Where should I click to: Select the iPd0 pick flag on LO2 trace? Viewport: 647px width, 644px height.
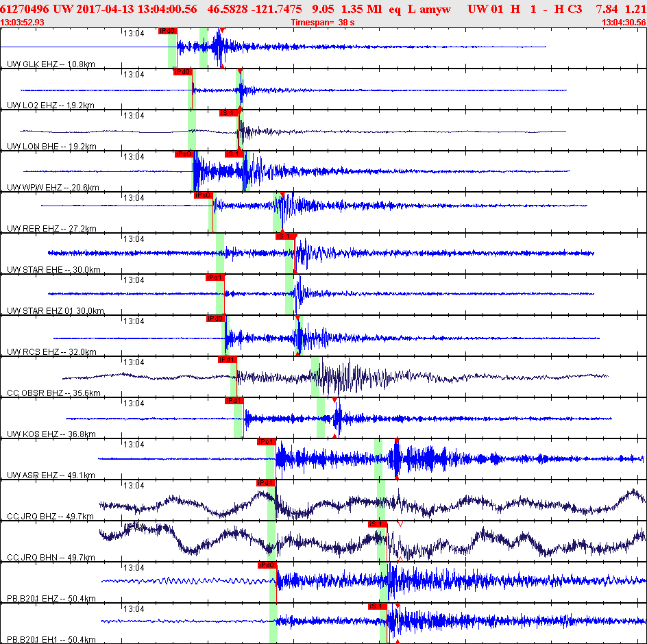point(182,72)
